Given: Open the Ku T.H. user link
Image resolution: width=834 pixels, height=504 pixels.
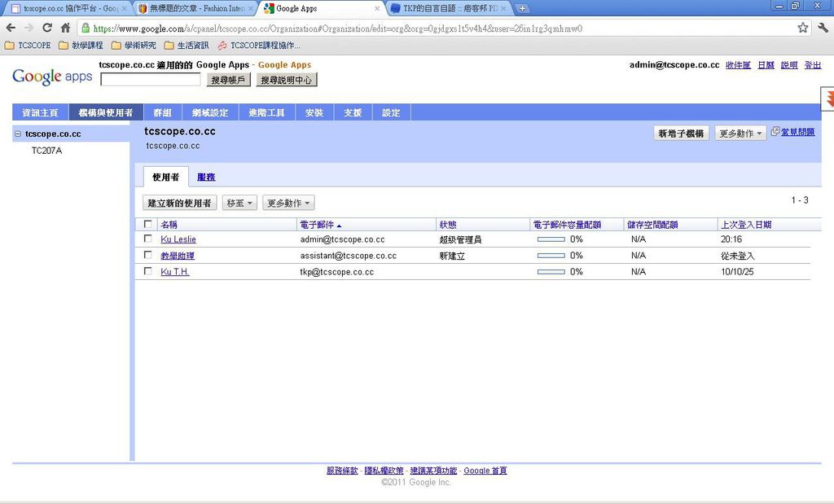Looking at the screenshot, I should [175, 272].
